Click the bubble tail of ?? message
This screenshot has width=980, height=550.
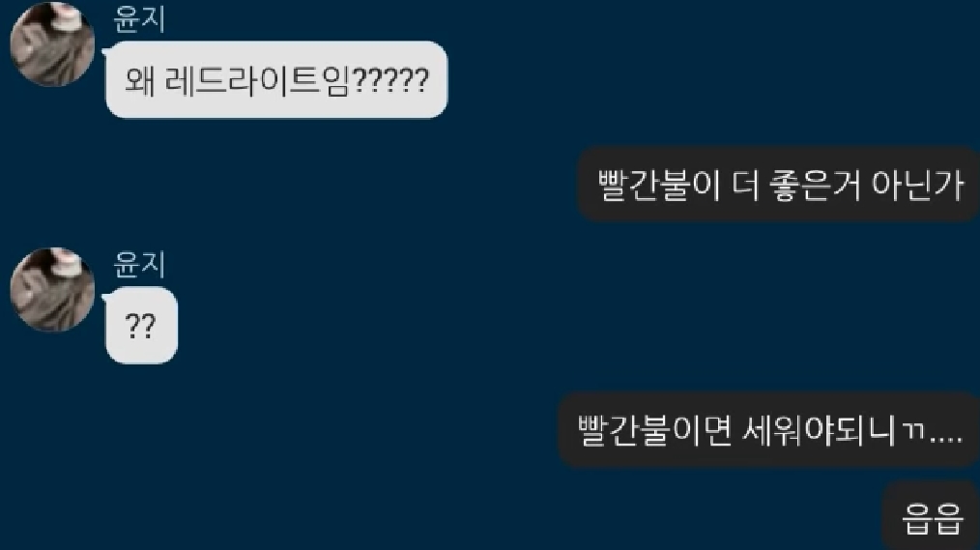pyautogui.click(x=106, y=298)
